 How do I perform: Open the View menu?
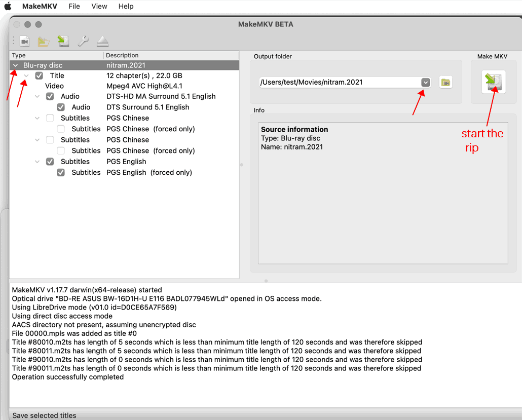tap(99, 6)
